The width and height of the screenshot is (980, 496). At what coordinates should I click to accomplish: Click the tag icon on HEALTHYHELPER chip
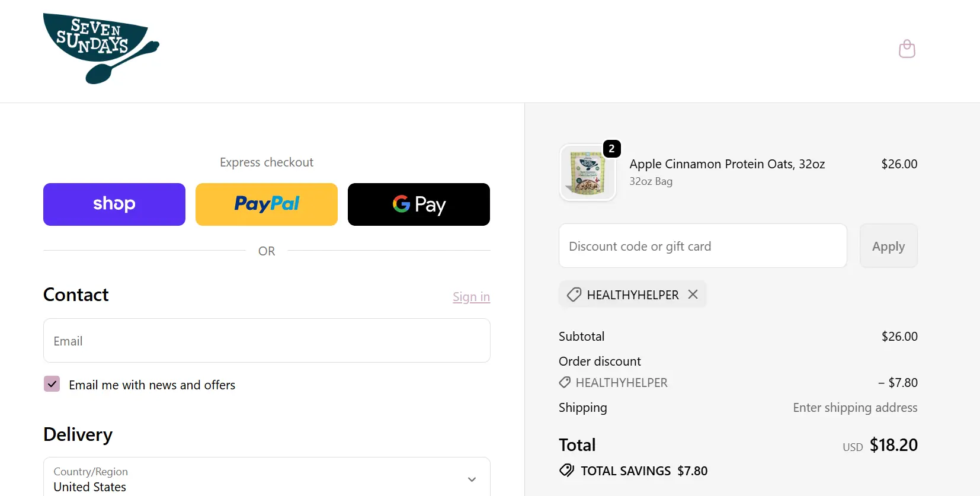pyautogui.click(x=574, y=295)
